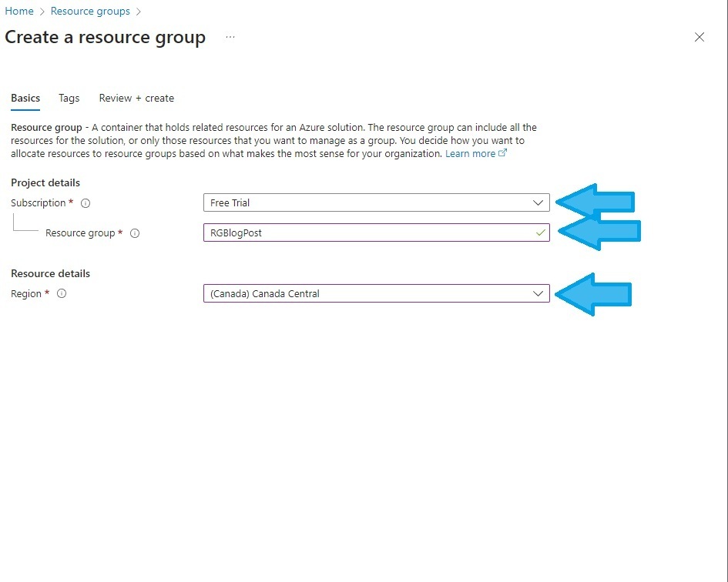
Task: Navigate to Resource groups breadcrumb
Action: pyautogui.click(x=90, y=12)
